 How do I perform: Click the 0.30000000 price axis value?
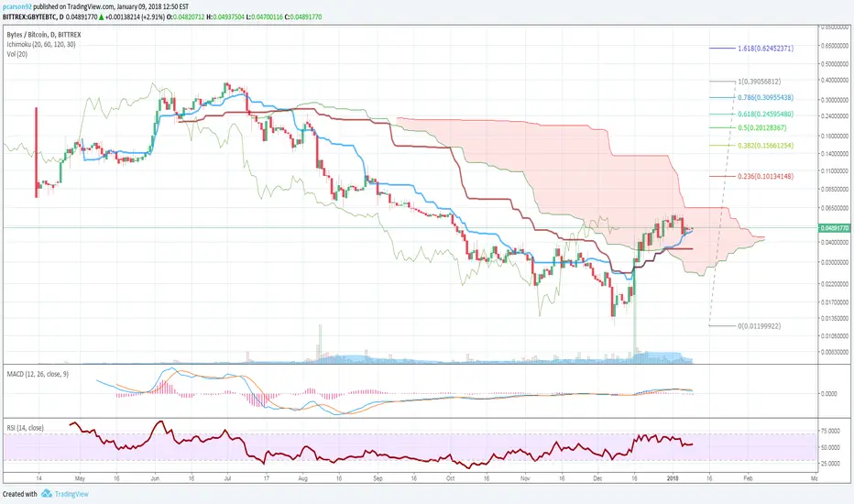point(835,100)
